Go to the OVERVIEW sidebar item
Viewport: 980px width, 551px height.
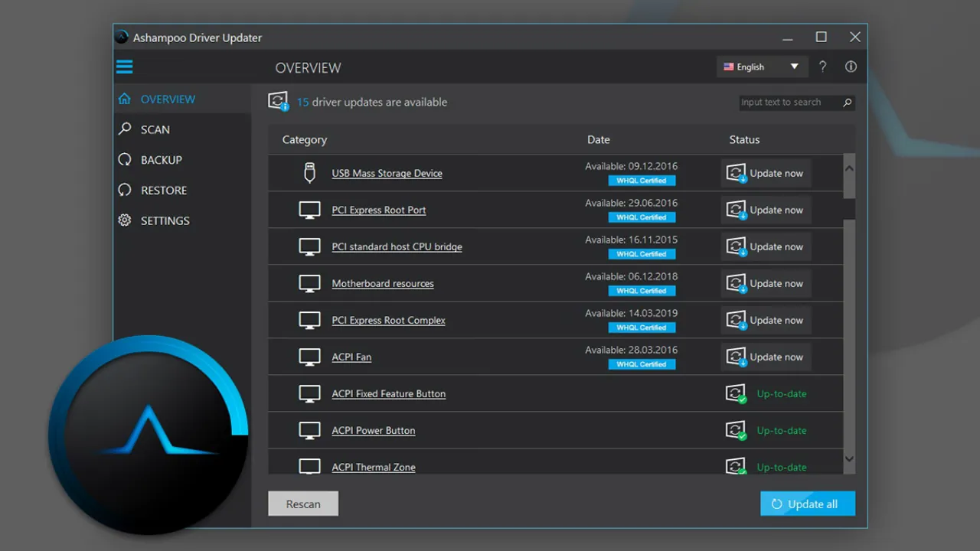[x=182, y=99]
